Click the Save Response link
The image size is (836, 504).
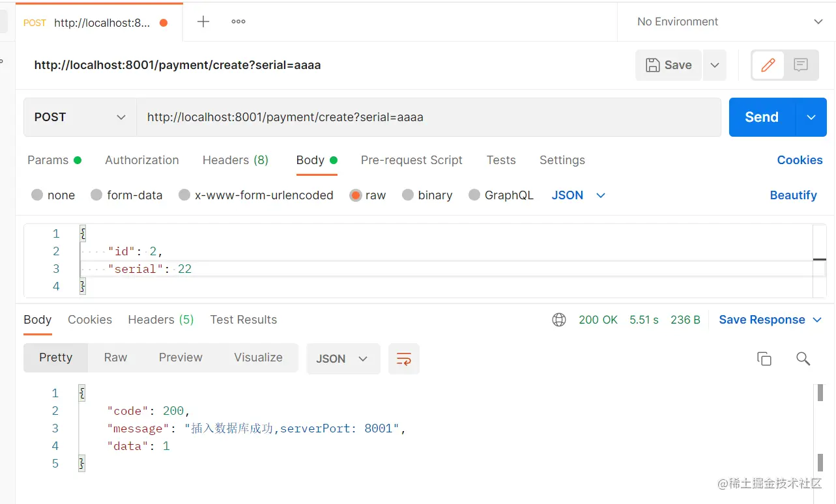[x=762, y=320]
